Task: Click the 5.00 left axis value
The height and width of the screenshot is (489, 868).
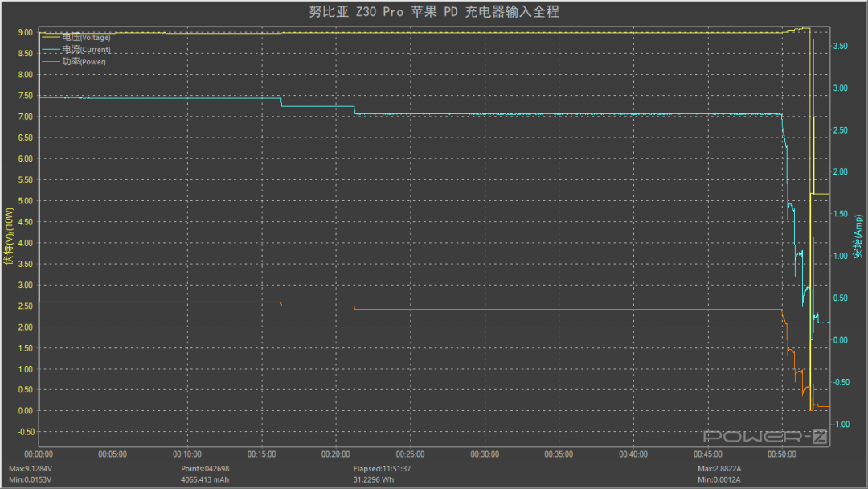Action: (26, 201)
